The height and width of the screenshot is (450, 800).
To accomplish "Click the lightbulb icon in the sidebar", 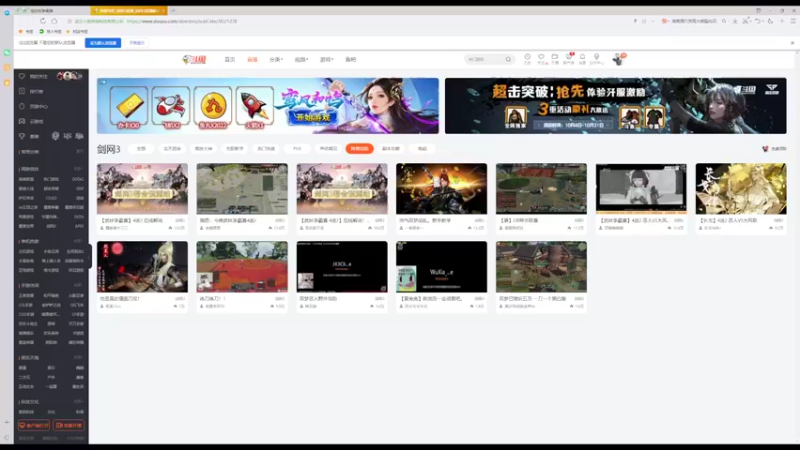I will [22, 136].
